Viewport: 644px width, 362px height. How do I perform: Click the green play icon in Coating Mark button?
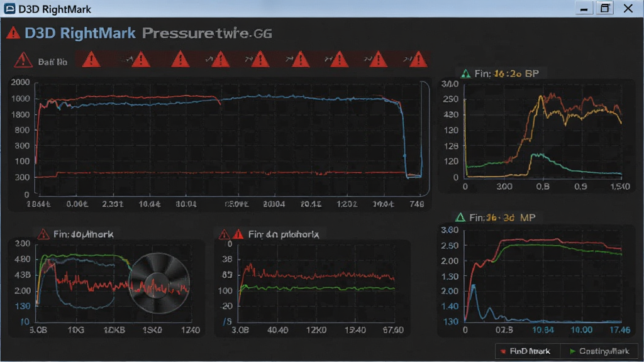click(x=572, y=351)
